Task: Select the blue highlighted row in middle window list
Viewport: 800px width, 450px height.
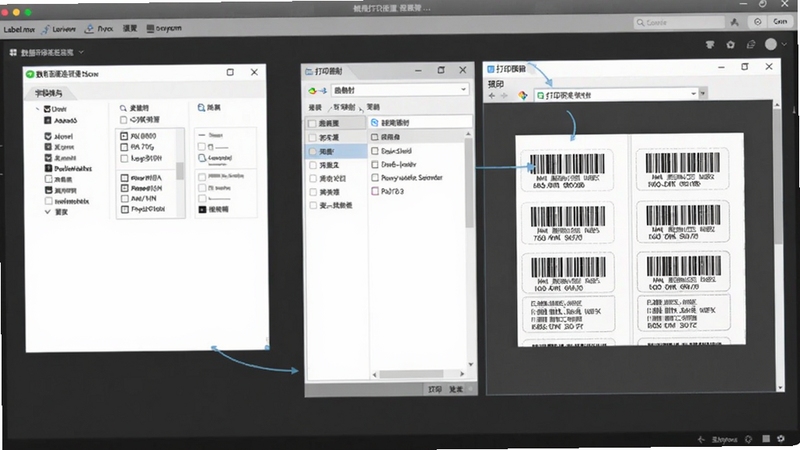Action: (x=336, y=152)
